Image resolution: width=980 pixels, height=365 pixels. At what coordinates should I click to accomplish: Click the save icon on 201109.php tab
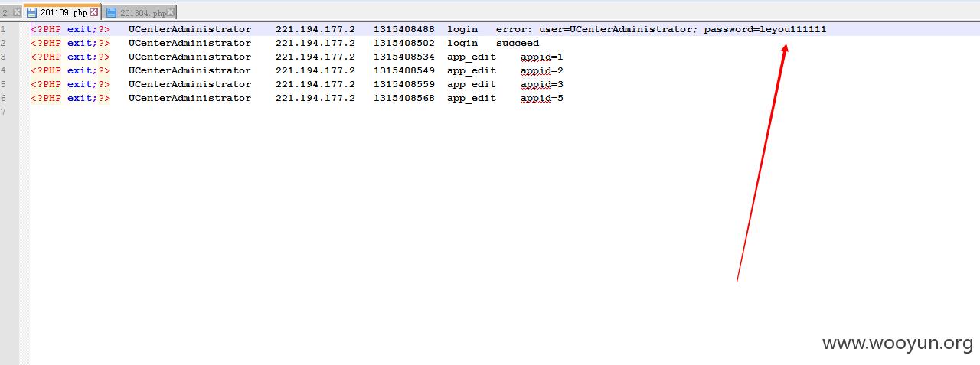(32, 12)
